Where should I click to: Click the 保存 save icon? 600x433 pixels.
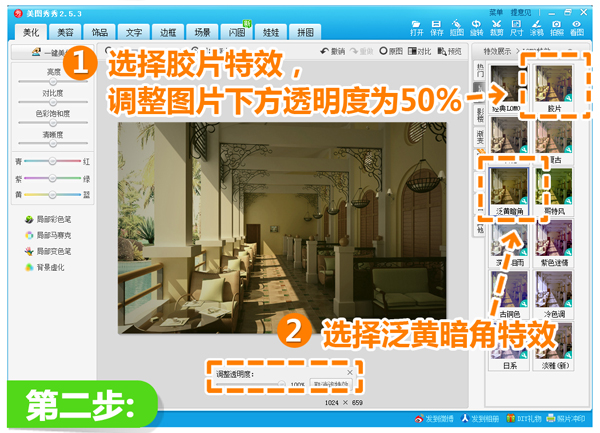pos(436,28)
